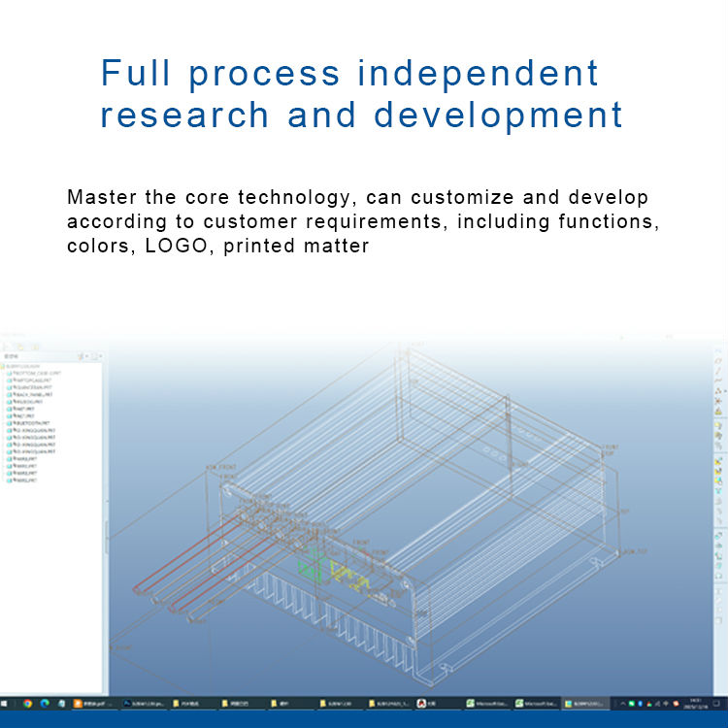
Task: Click the New file icon in top toolbar
Action: coord(8,346)
